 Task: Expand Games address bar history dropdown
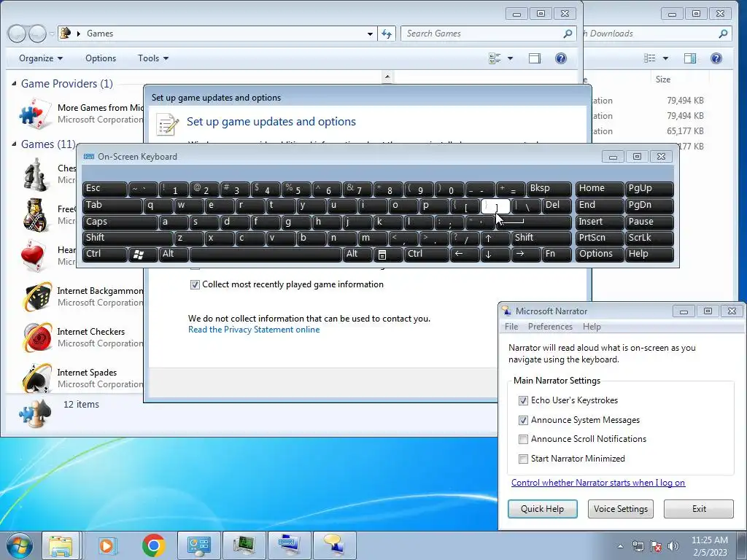pyautogui.click(x=370, y=34)
